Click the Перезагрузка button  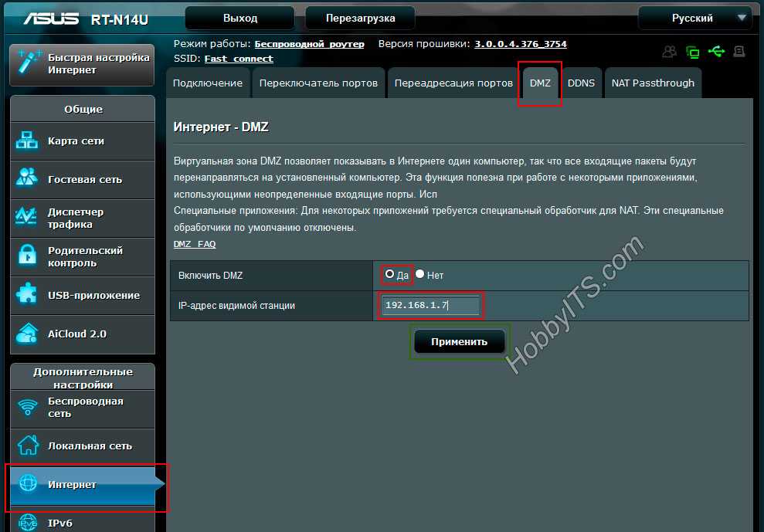[x=360, y=18]
